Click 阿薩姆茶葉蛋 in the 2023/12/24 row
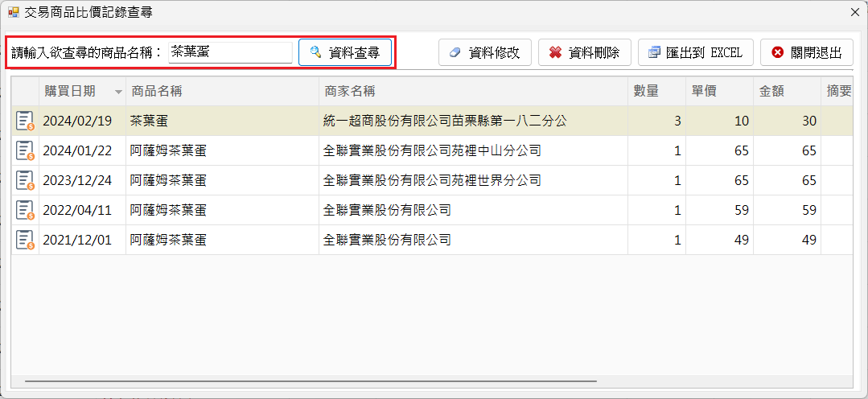Screen dimensions: 868x399 coord(223,180)
